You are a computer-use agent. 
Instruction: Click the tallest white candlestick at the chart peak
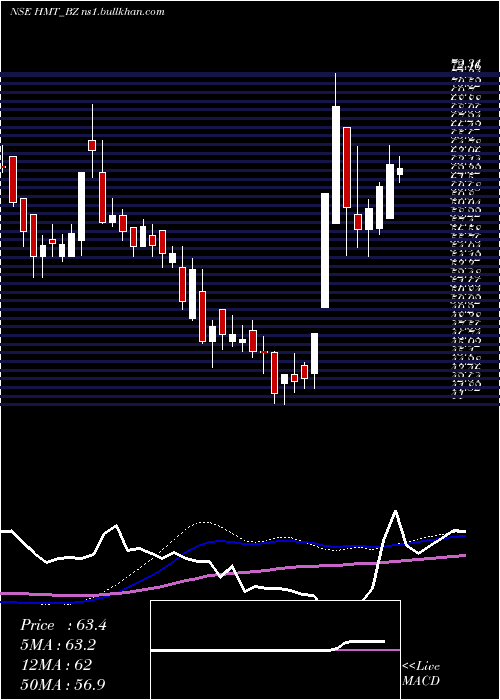(336, 164)
